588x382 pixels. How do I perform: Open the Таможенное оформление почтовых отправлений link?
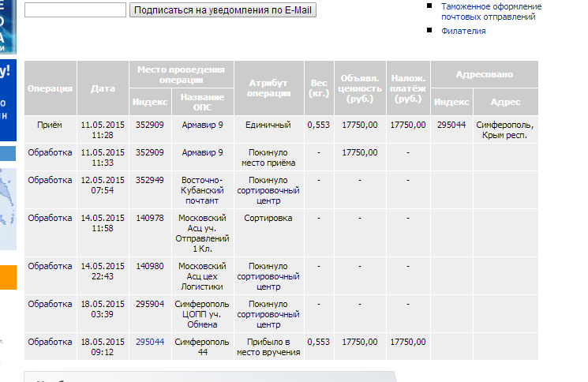point(491,11)
